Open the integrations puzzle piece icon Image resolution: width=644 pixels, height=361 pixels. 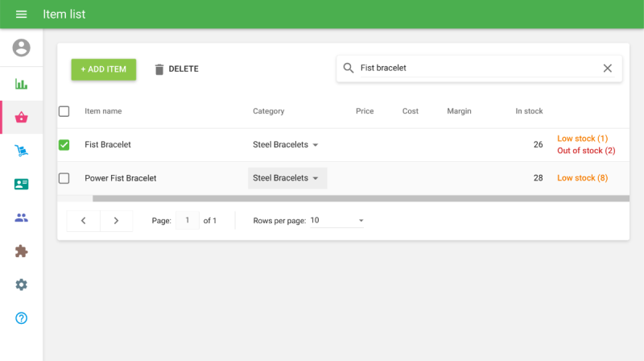(22, 251)
